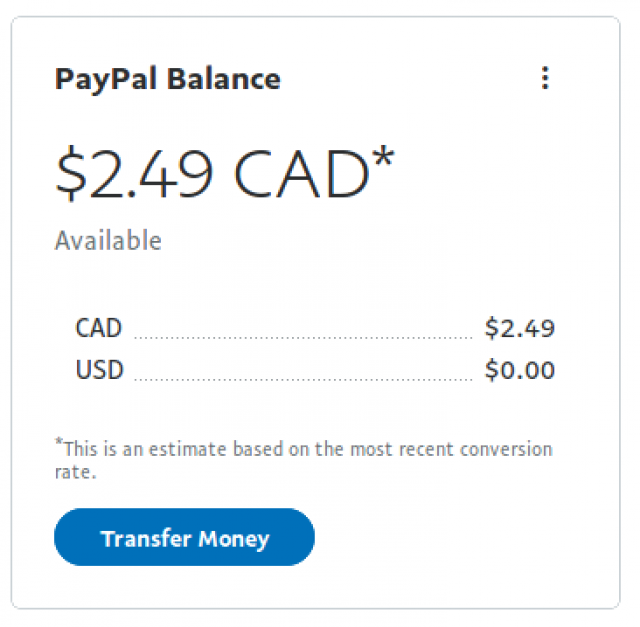640x627 pixels.
Task: Click the $0.00 amount in the USD row
Action: (x=519, y=370)
